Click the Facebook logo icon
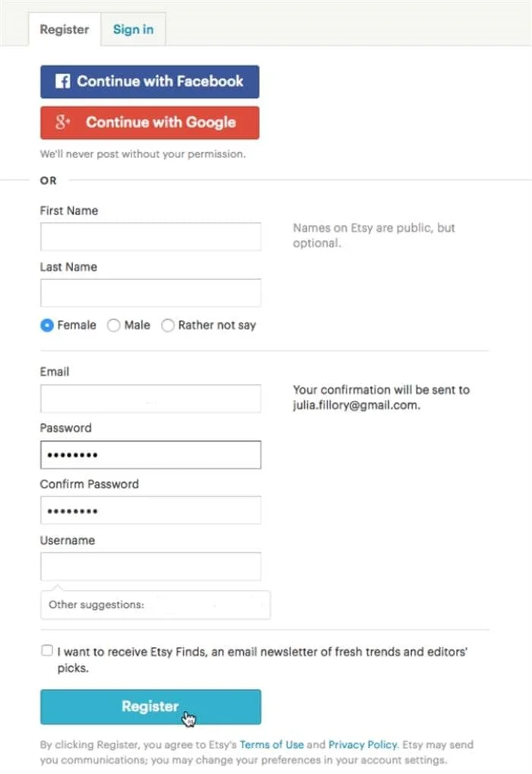Screen dimensions: 532x774 (62, 81)
